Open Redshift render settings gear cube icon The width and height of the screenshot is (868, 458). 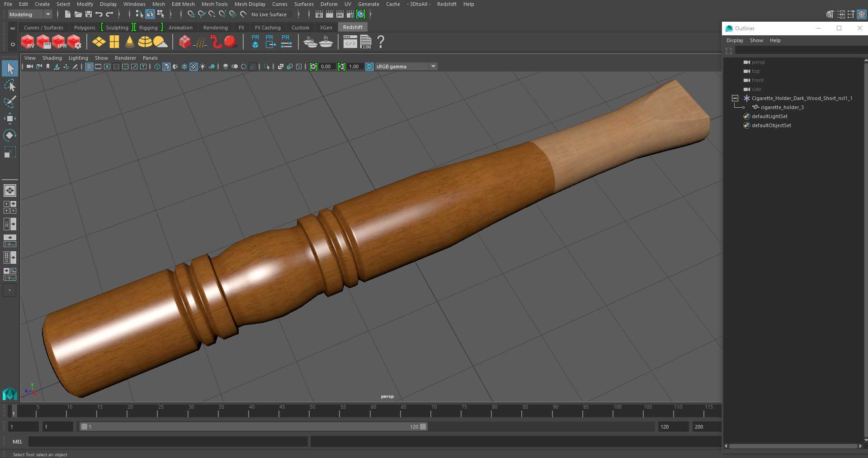click(x=74, y=42)
